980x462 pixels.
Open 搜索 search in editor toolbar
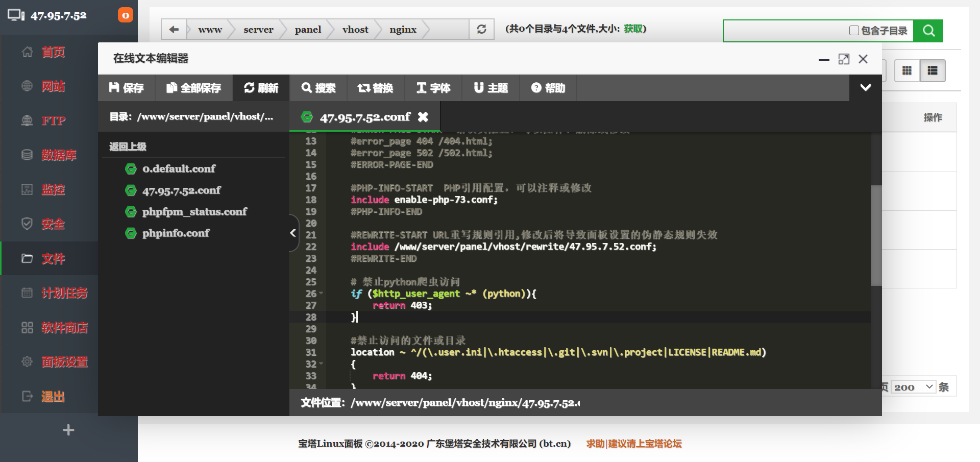coord(318,88)
